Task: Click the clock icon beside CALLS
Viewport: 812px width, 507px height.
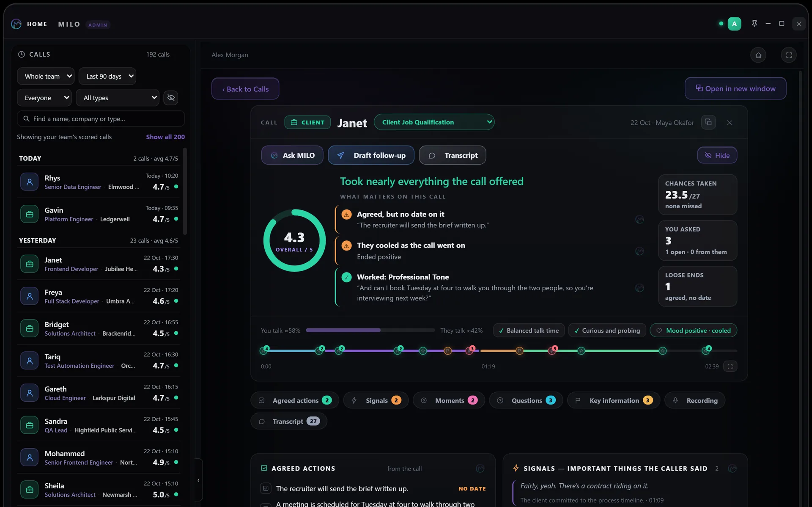Action: click(x=22, y=54)
